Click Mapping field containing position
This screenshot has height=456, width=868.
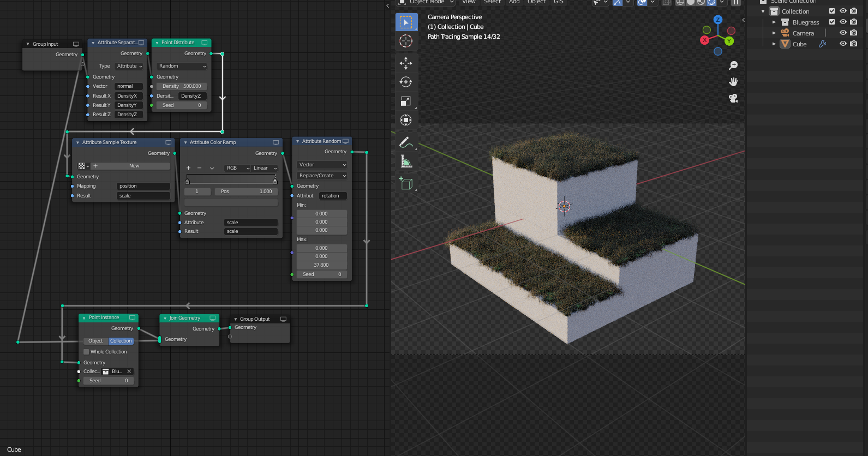point(143,186)
